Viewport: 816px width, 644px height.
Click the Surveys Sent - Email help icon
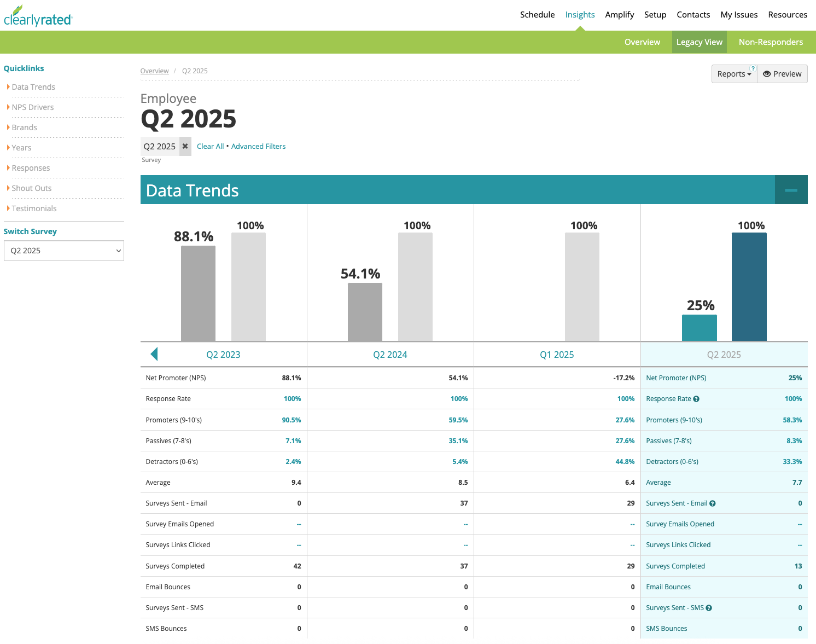713,503
